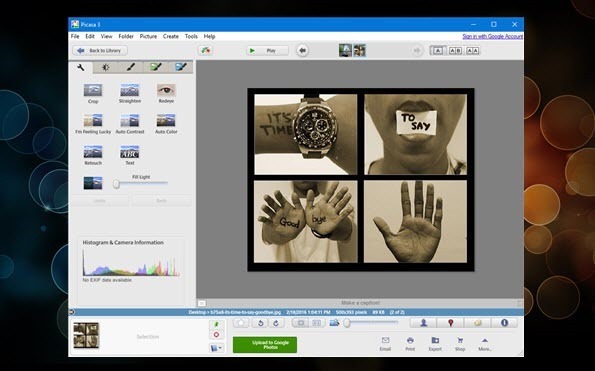Show photo at actual size button
Image resolution: width=595 pixels, height=371 pixels.
coord(316,323)
